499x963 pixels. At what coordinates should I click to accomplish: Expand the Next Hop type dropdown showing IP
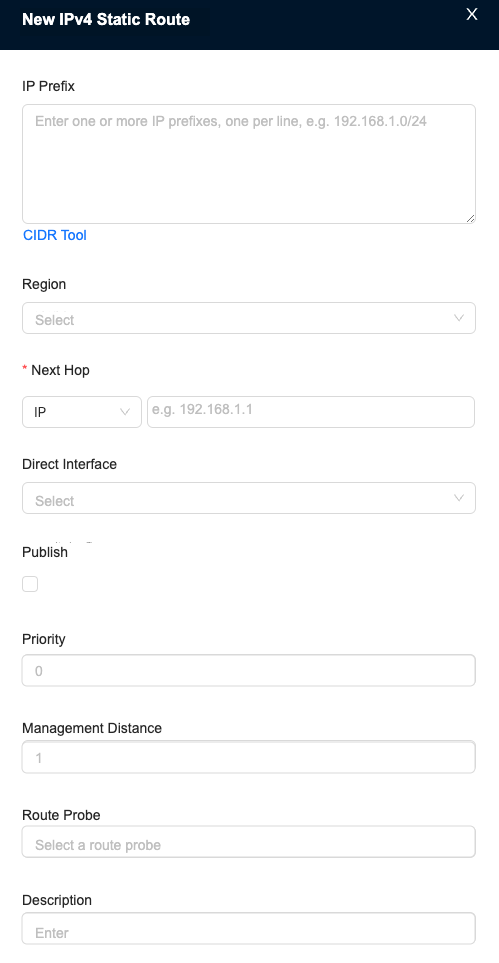(x=82, y=412)
